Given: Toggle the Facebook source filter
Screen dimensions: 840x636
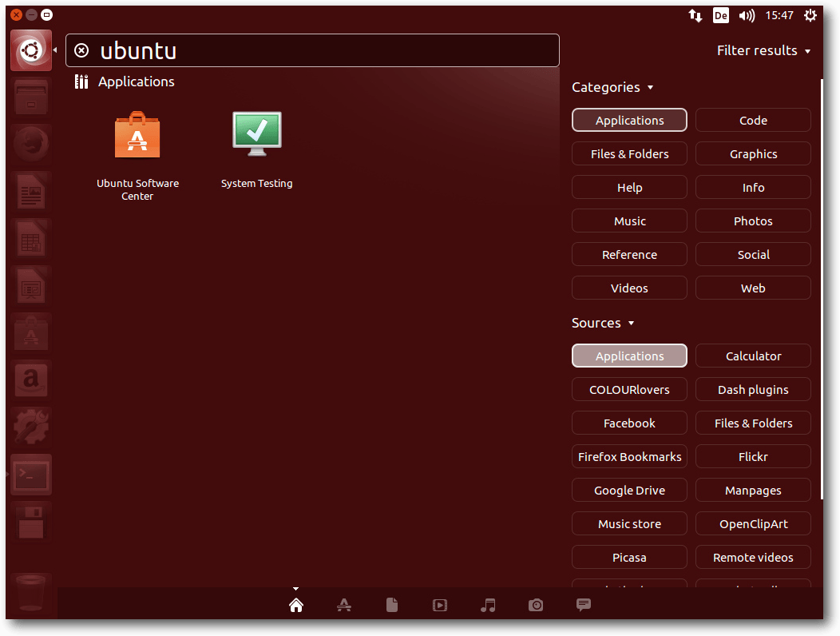Looking at the screenshot, I should pos(629,423).
